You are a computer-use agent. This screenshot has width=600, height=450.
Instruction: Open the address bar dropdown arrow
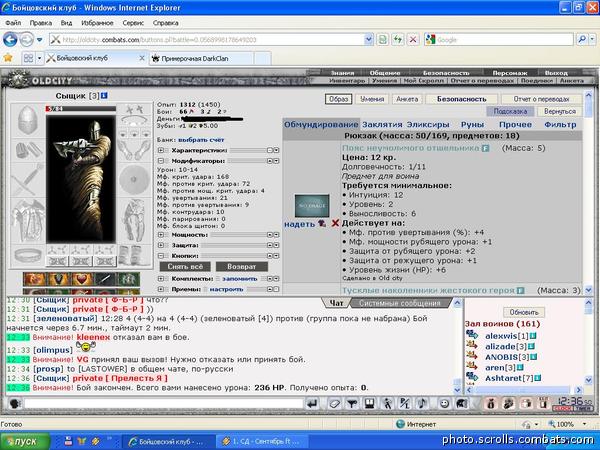[368, 39]
